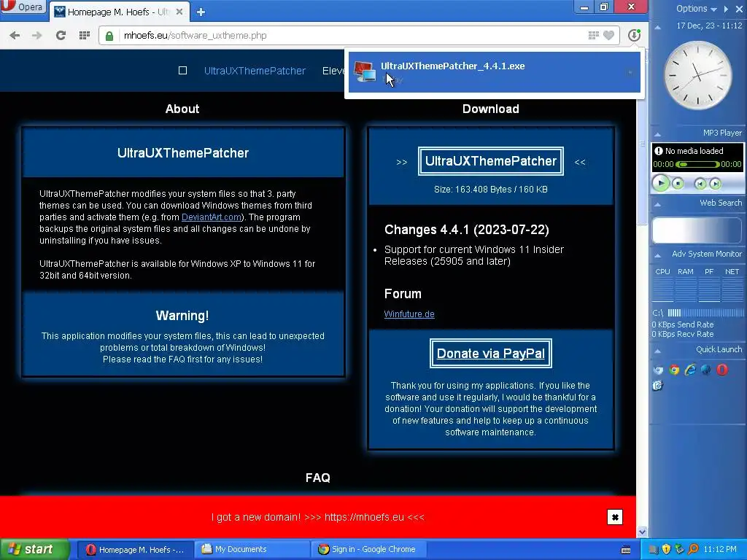Open the Opera menu button
The width and height of the screenshot is (747, 560).
click(x=23, y=7)
